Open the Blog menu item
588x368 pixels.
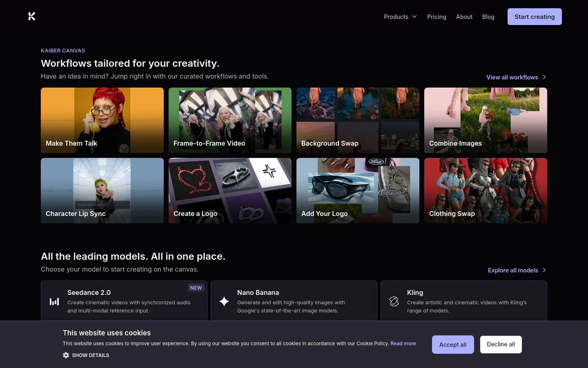488,17
